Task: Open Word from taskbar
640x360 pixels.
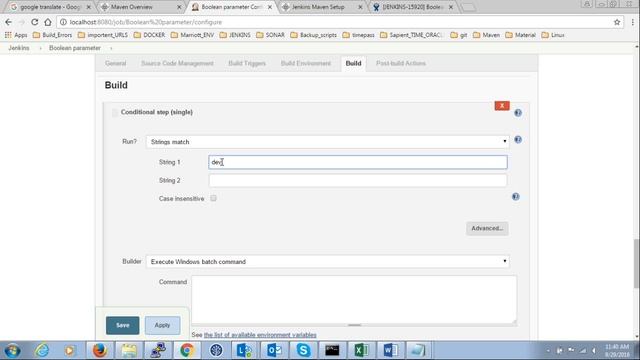Action: (390, 350)
